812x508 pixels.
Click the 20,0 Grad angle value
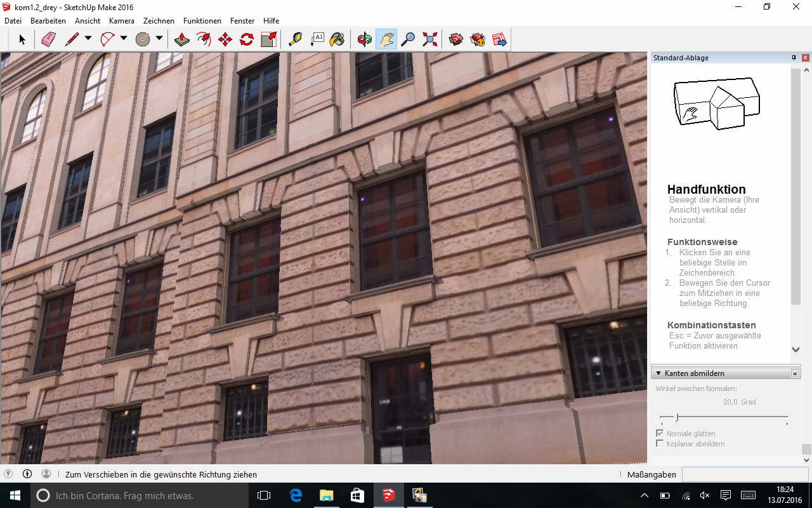[x=739, y=402]
